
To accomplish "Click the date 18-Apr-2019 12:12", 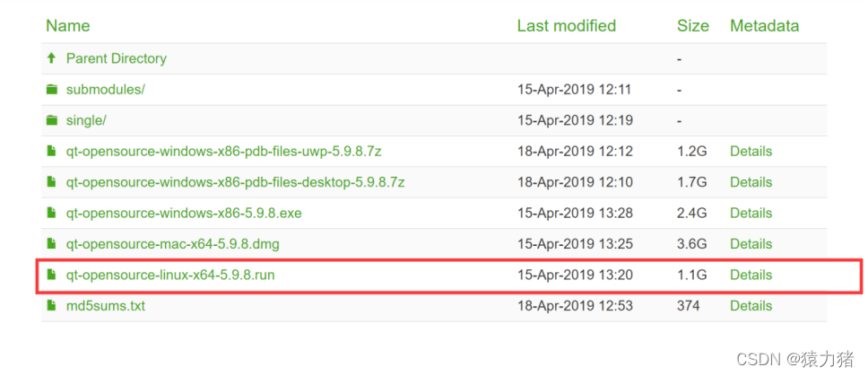I will [x=575, y=151].
